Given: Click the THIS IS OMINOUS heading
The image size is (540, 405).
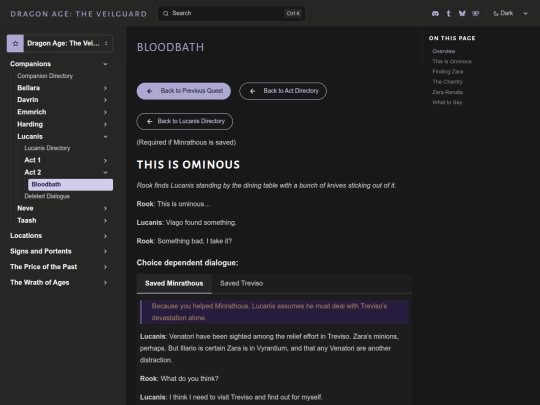Looking at the screenshot, I should pyautogui.click(x=188, y=165).
